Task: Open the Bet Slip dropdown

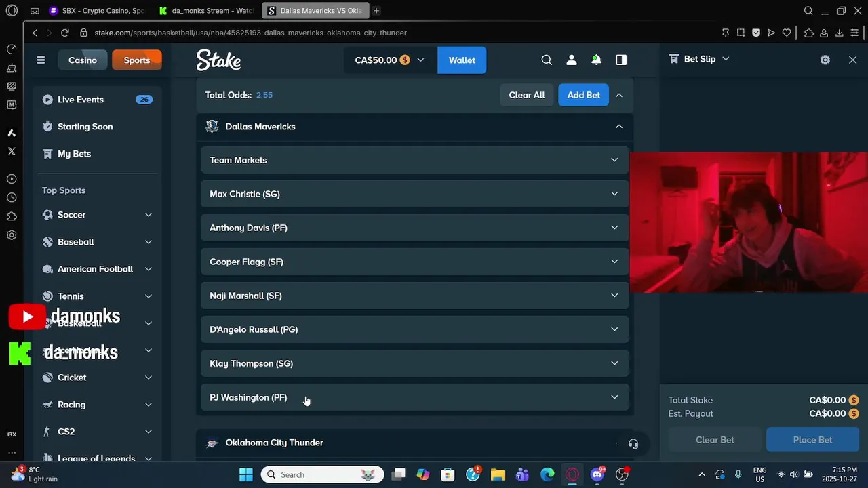Action: click(699, 59)
